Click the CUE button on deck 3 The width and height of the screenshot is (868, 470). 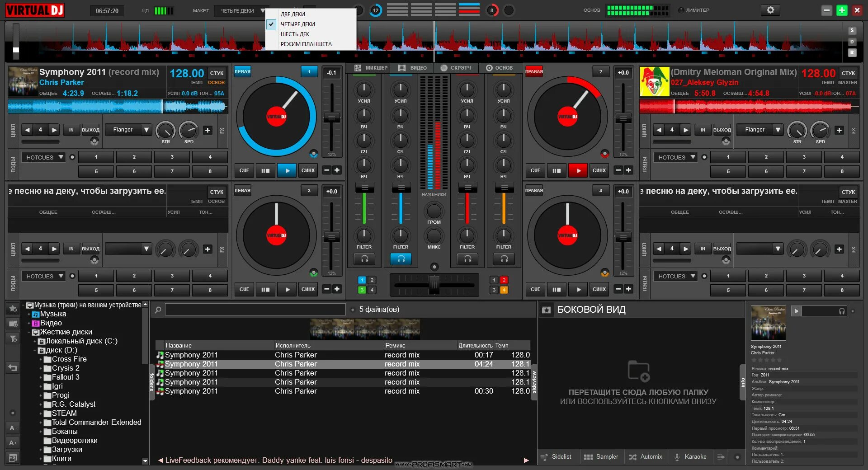[x=244, y=289]
